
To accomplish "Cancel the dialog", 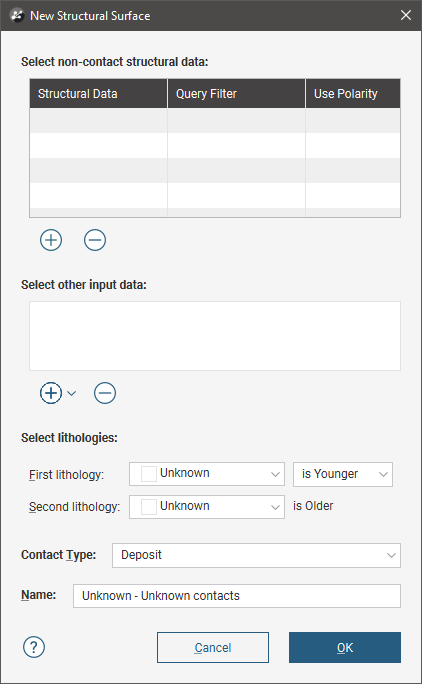I will (x=213, y=647).
